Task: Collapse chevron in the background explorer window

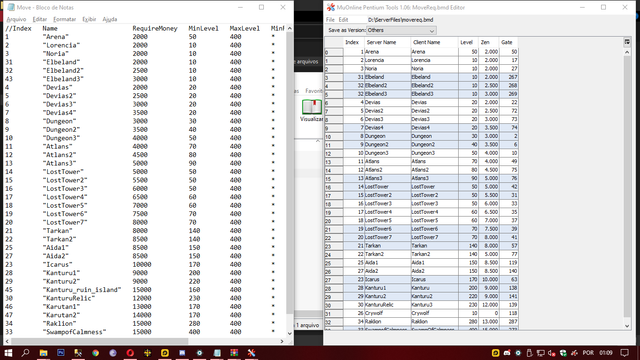Action: pyautogui.click(x=318, y=141)
